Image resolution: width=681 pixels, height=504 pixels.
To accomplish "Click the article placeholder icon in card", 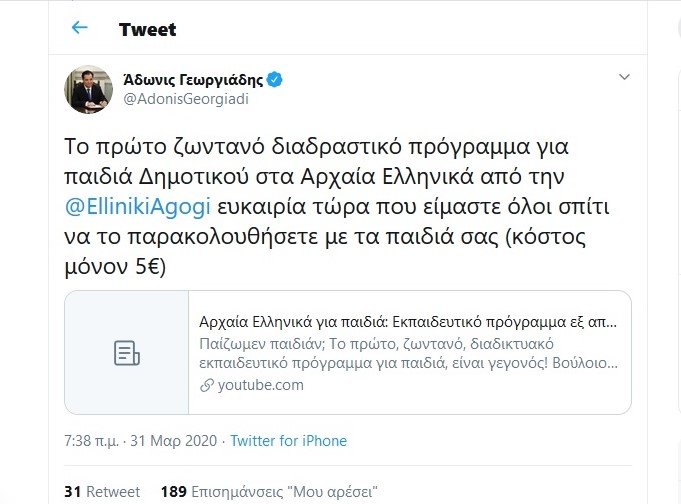I will coord(126,352).
